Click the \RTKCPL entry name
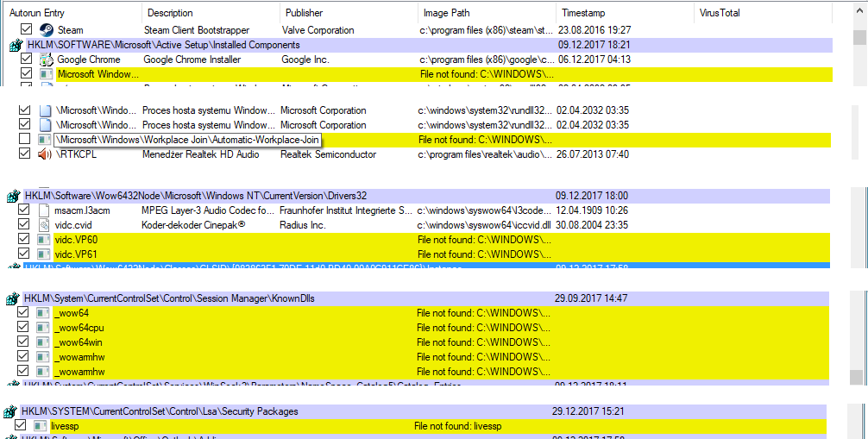868x439 pixels. (76, 154)
